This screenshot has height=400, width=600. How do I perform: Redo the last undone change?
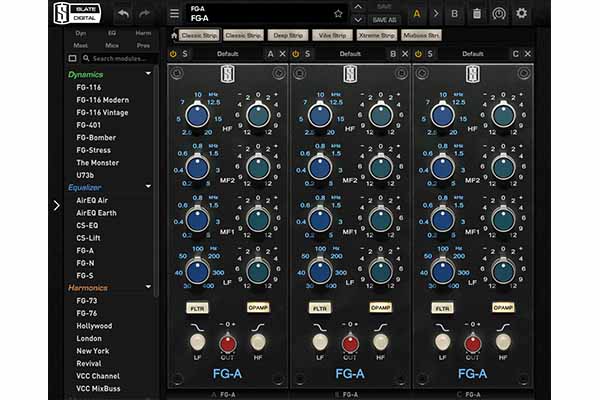click(x=144, y=14)
